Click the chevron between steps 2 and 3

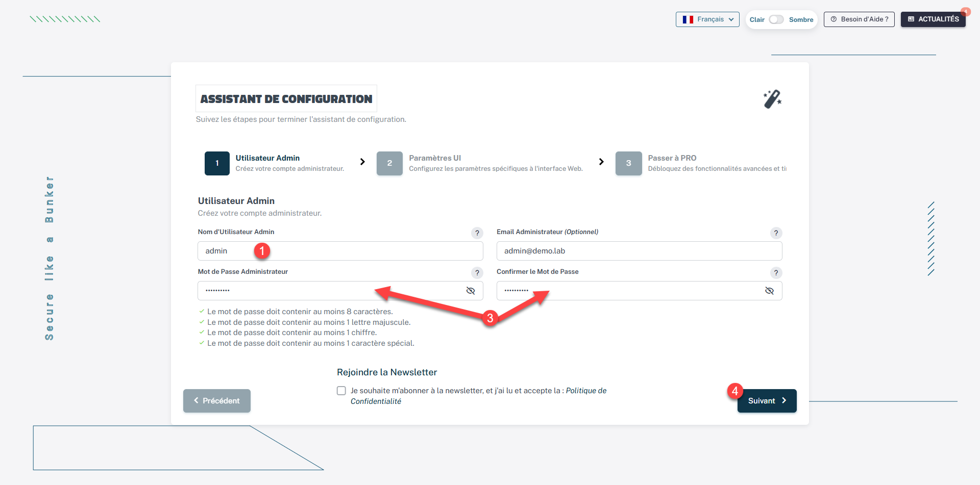click(x=601, y=162)
